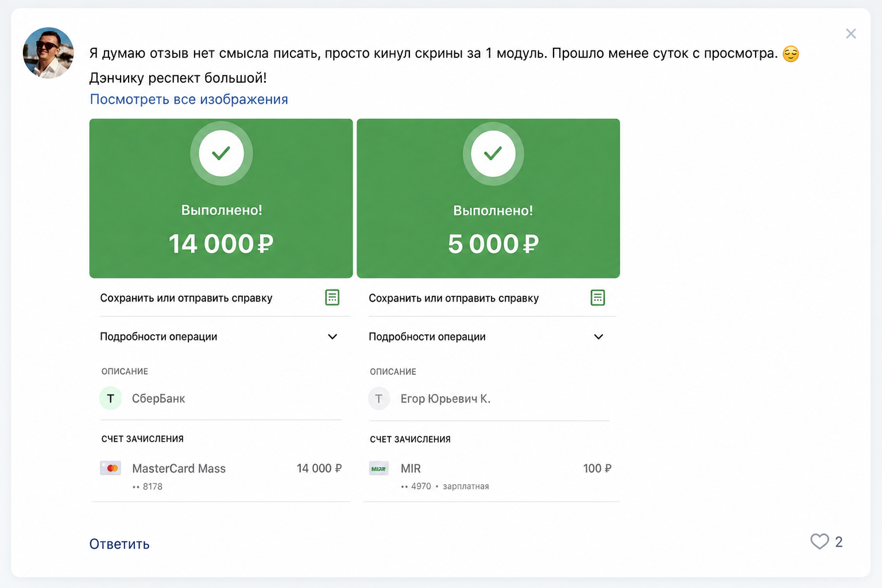Open the Посмотреть все изображения link
882x588 pixels.
point(189,99)
